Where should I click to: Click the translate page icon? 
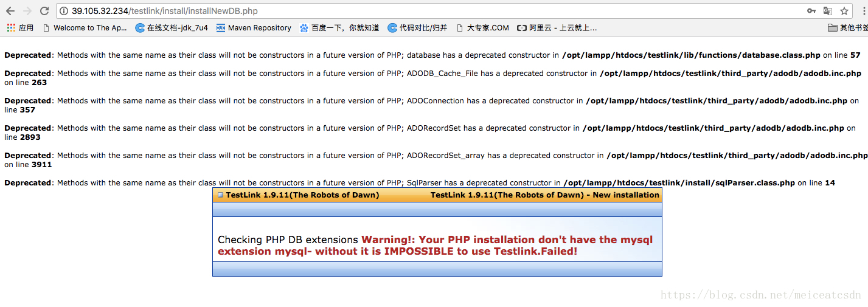coord(828,11)
